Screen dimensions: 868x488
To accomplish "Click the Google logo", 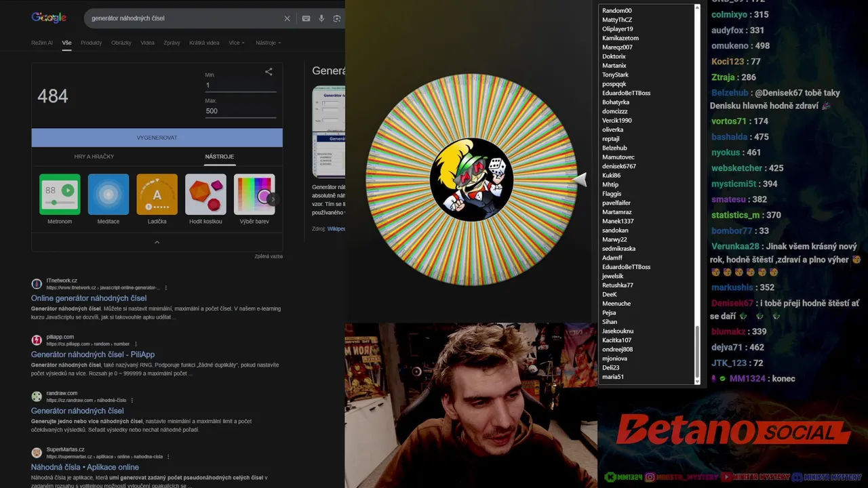I will 49,18.
